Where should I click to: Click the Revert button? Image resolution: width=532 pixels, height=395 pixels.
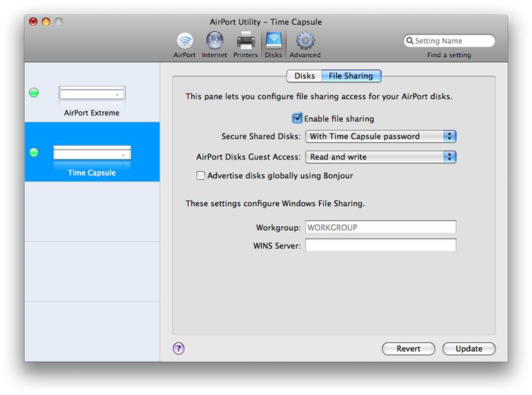[408, 348]
